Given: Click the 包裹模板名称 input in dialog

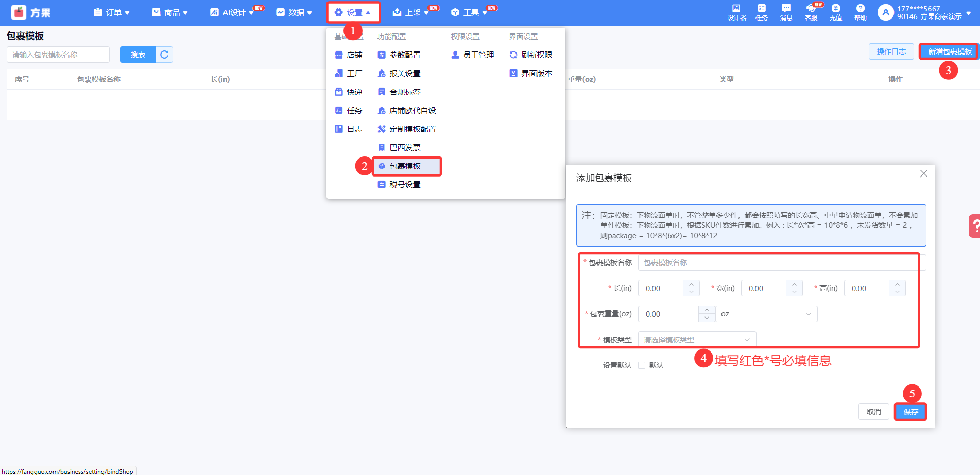Looking at the screenshot, I should point(778,262).
